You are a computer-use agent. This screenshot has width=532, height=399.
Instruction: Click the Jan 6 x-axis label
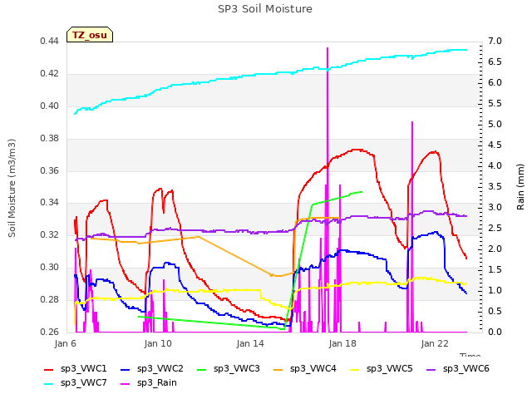pyautogui.click(x=65, y=343)
